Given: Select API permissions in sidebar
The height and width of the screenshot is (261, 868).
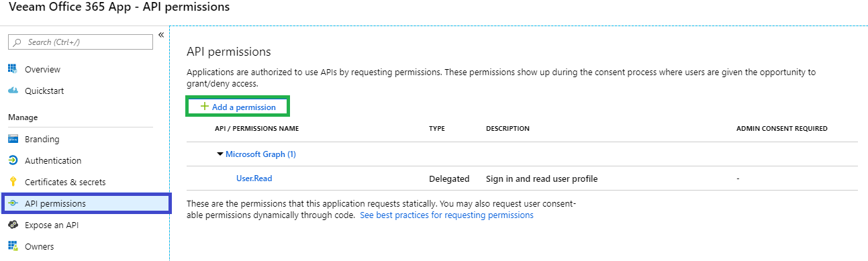Looking at the screenshot, I should tap(87, 203).
